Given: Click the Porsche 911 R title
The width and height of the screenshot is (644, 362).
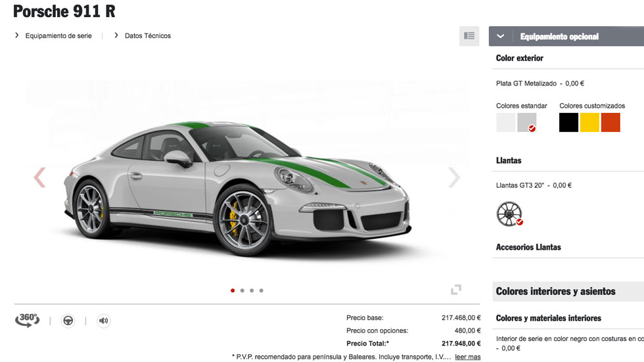Looking at the screenshot, I should (64, 11).
